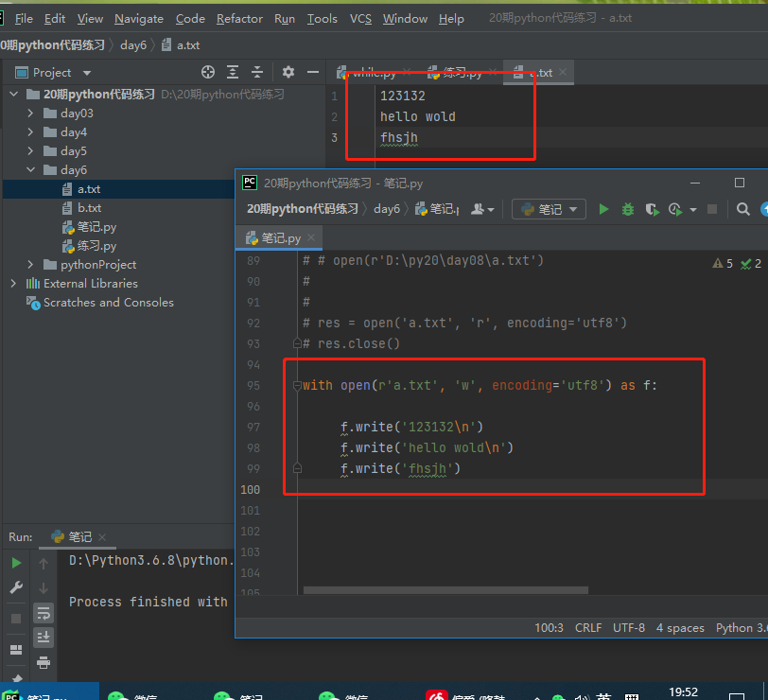This screenshot has width=768, height=700.
Task: Click the restore layout icon in Run panel
Action: [x=16, y=650]
